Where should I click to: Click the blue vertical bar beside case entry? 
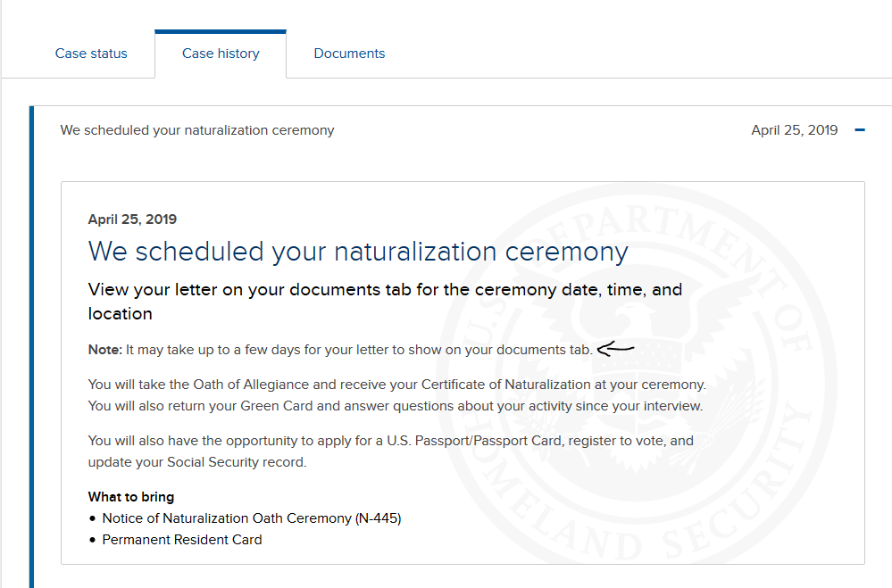pyautogui.click(x=32, y=347)
